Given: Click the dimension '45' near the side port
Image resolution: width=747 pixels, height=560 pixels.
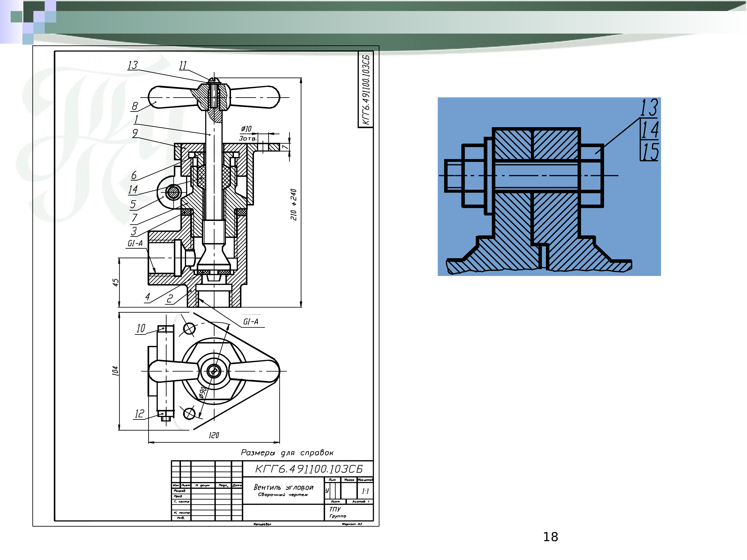Looking at the screenshot, I should point(115,283).
